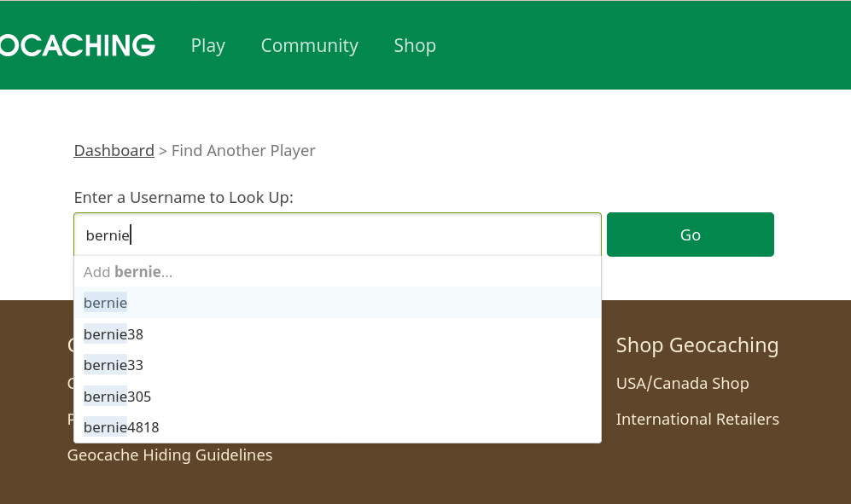Click the username lookup input field
851x504 pixels.
337,235
